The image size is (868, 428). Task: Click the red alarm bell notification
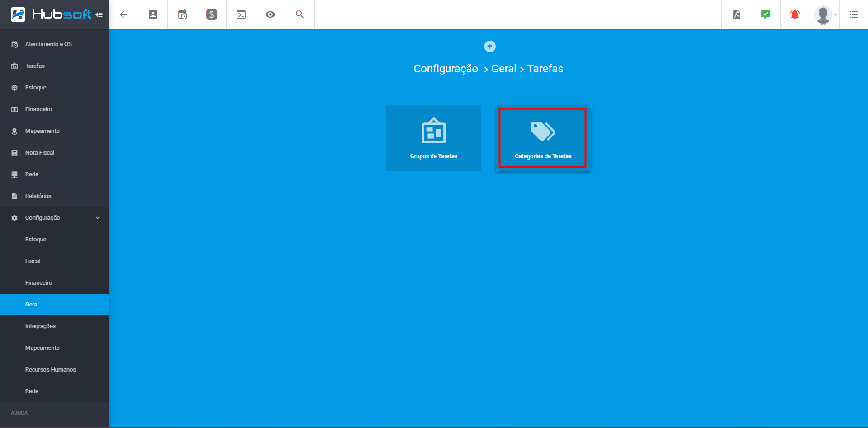click(x=795, y=14)
